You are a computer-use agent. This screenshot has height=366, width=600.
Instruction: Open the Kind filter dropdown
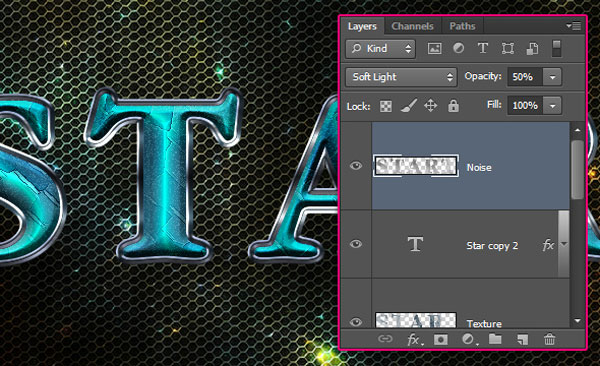380,49
